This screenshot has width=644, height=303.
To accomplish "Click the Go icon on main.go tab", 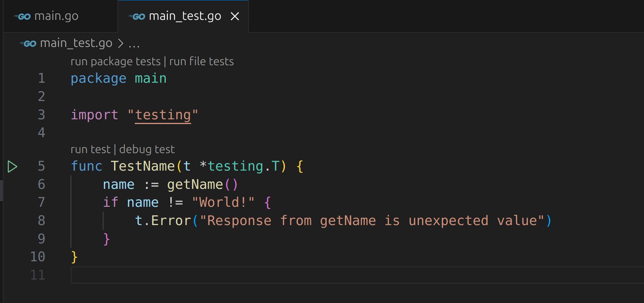I will (x=23, y=16).
